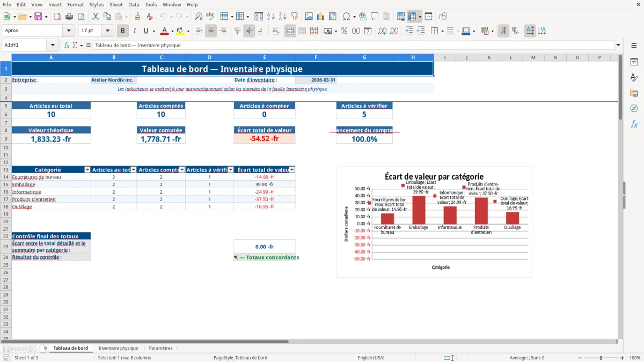Apply the red font color swatch
This screenshot has height=362, width=644.
click(x=164, y=31)
